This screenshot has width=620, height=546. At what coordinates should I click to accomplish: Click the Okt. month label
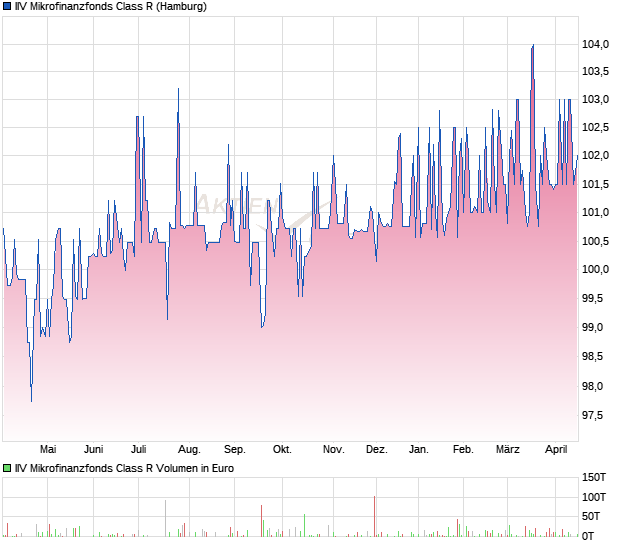point(282,450)
